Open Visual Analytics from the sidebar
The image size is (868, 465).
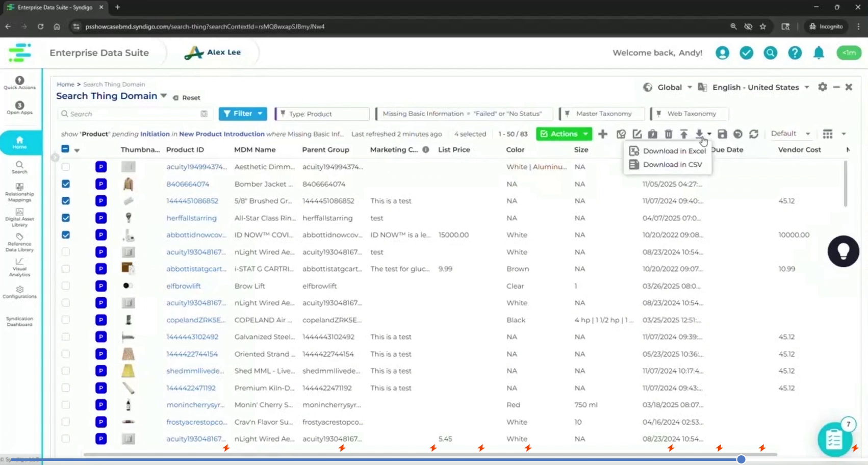pyautogui.click(x=19, y=269)
